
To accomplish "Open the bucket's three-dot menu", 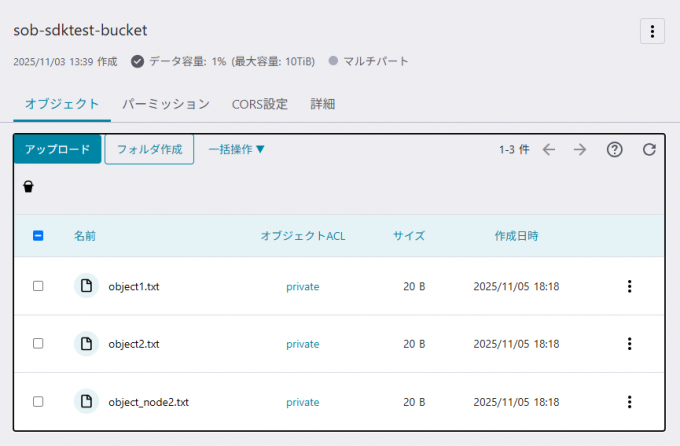I will pyautogui.click(x=652, y=31).
